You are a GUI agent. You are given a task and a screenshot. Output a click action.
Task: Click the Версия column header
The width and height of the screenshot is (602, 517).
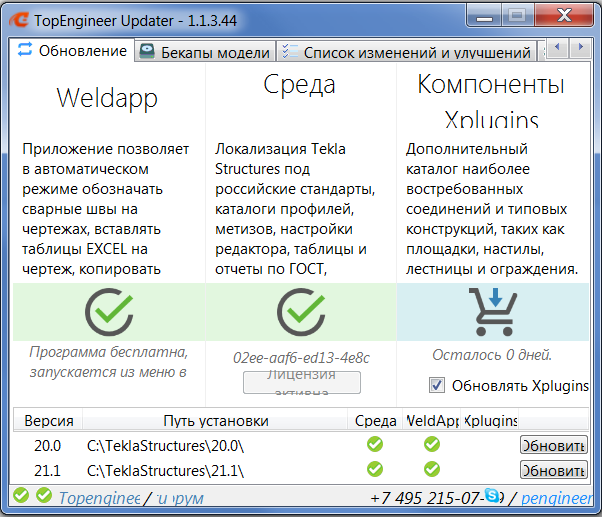coord(48,421)
